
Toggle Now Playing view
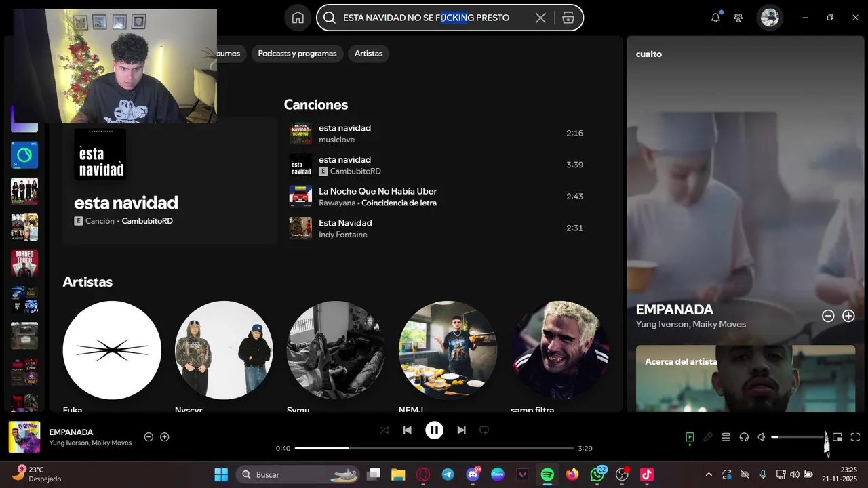[690, 437]
